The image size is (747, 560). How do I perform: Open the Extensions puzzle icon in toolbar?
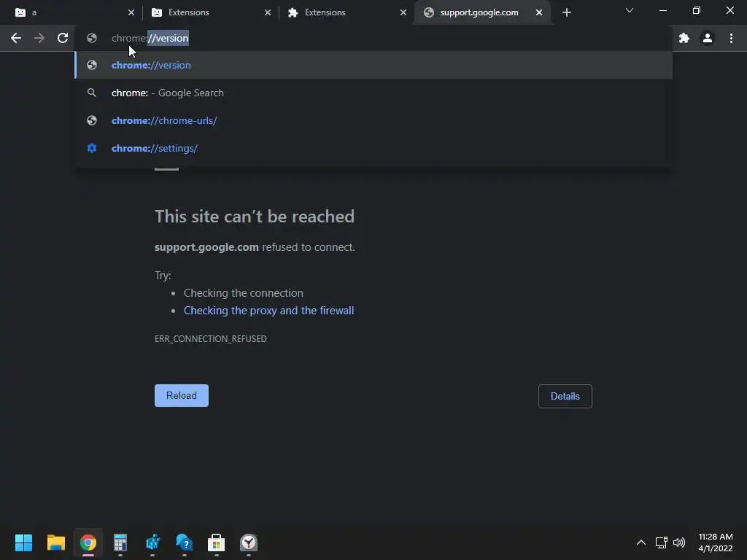point(684,38)
